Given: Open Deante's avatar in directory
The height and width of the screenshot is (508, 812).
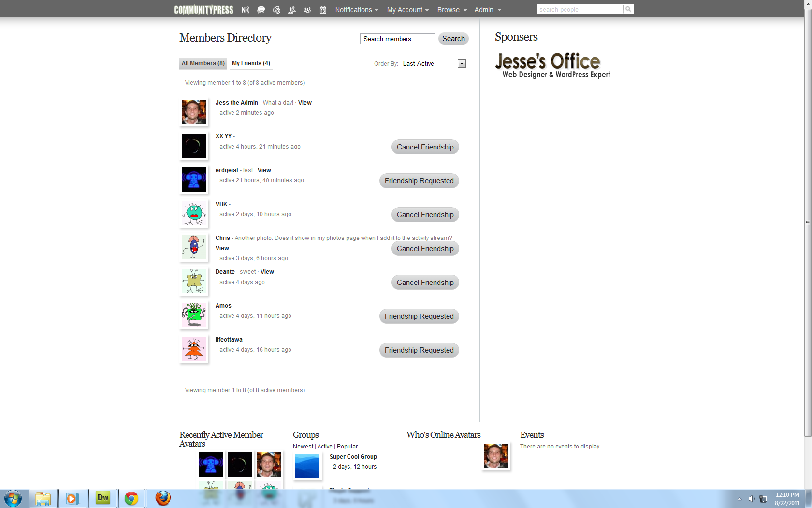Looking at the screenshot, I should [x=194, y=281].
